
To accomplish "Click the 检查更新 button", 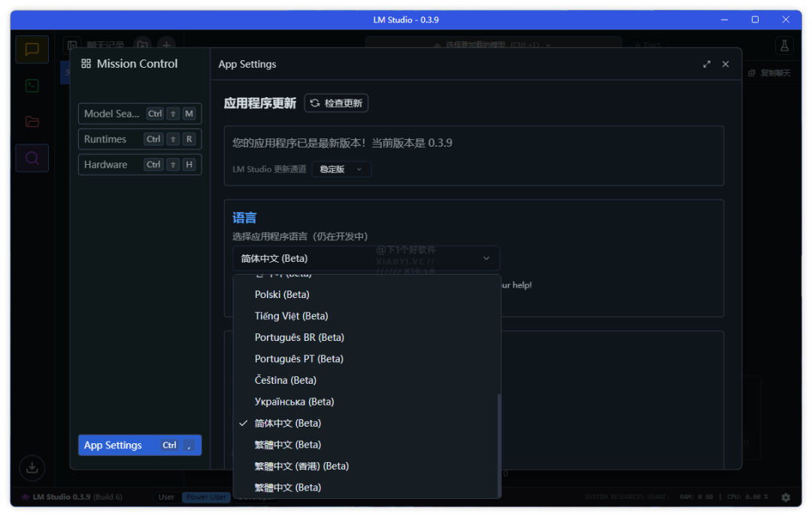I will [336, 103].
